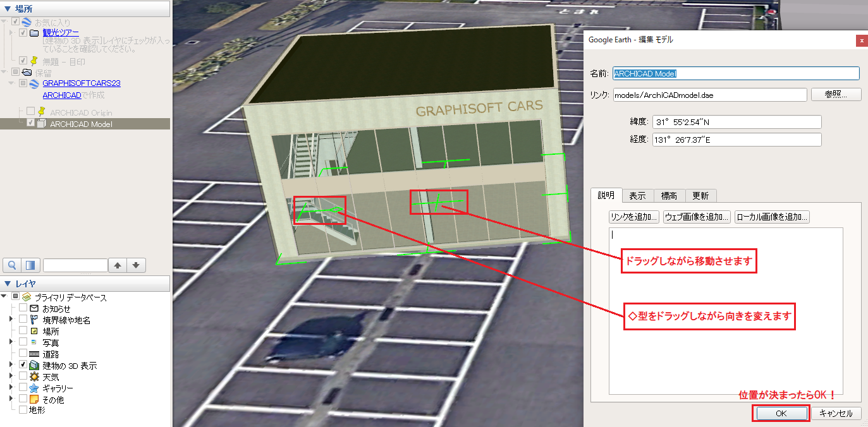The height and width of the screenshot is (427, 868).
Task: Collapse the プライマリ データベース tree node
Action: point(4,297)
